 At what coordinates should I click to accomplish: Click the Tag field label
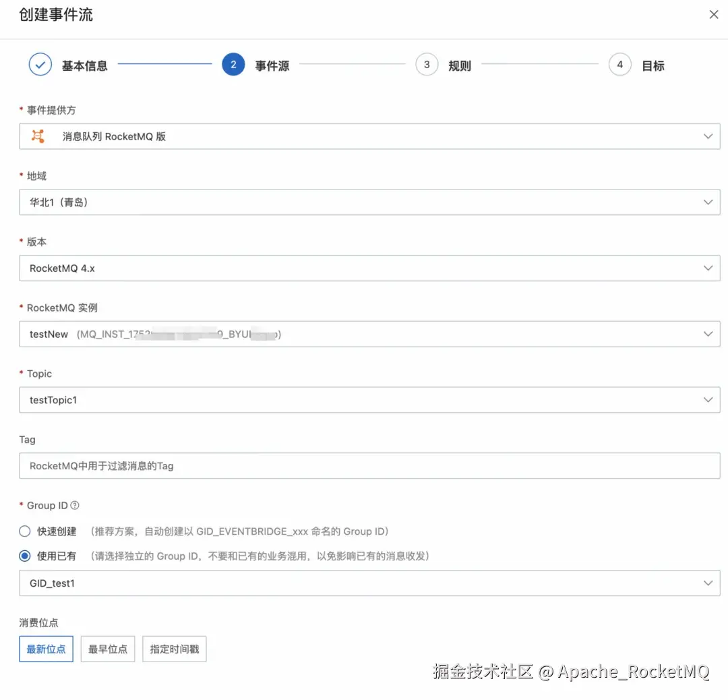(x=28, y=440)
